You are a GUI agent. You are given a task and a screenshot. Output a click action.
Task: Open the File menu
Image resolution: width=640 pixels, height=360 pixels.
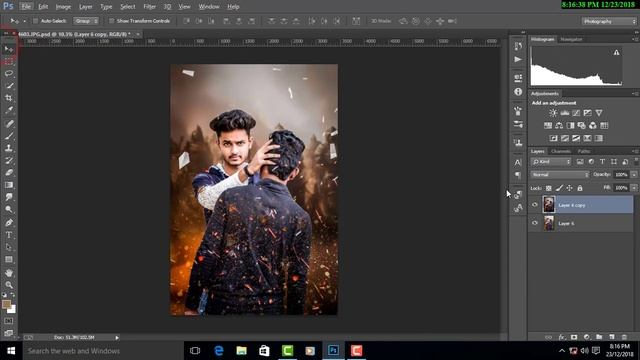pos(26,7)
